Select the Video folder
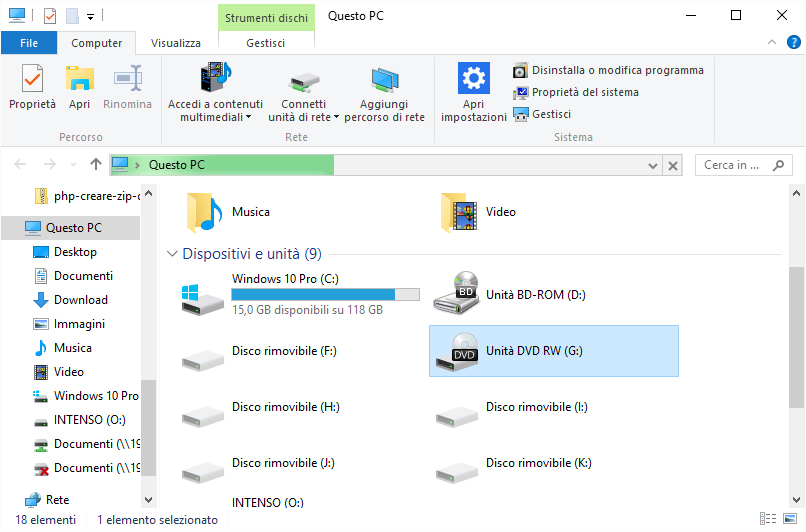The width and height of the screenshot is (806, 532). coord(478,212)
